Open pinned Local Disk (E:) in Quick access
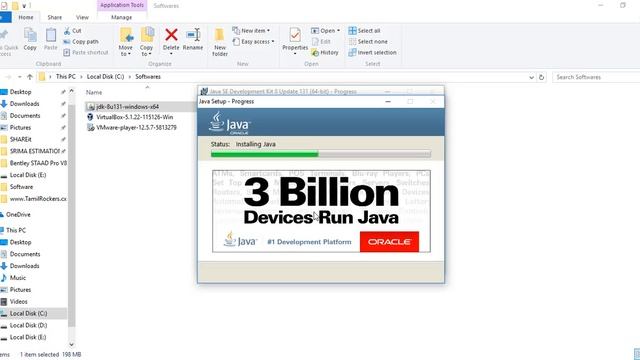Screen dimensions: 640x360 pos(28,175)
